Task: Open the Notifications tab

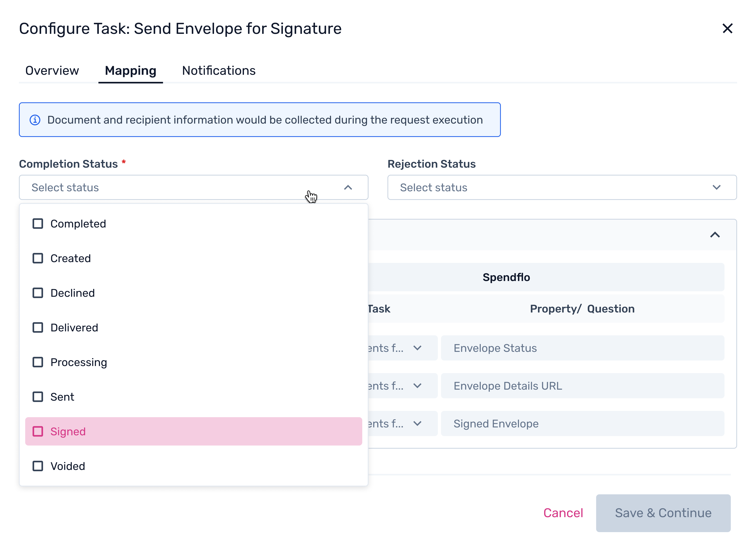Action: (x=219, y=71)
